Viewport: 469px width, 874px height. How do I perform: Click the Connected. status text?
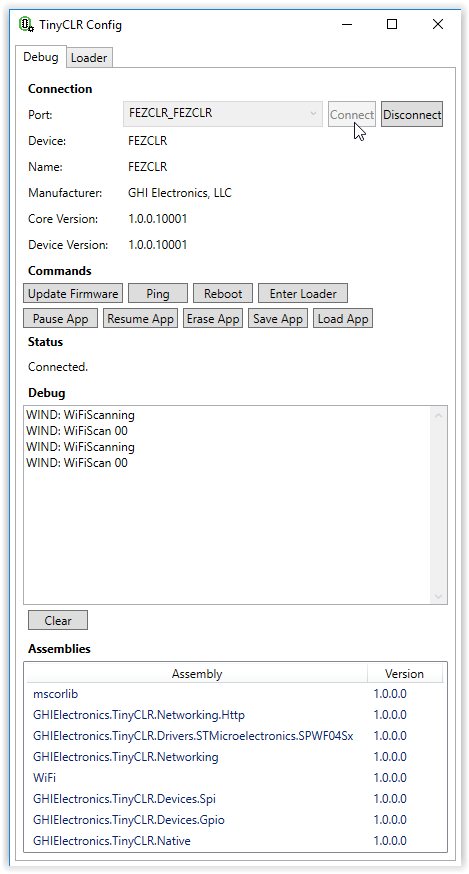pyautogui.click(x=58, y=367)
